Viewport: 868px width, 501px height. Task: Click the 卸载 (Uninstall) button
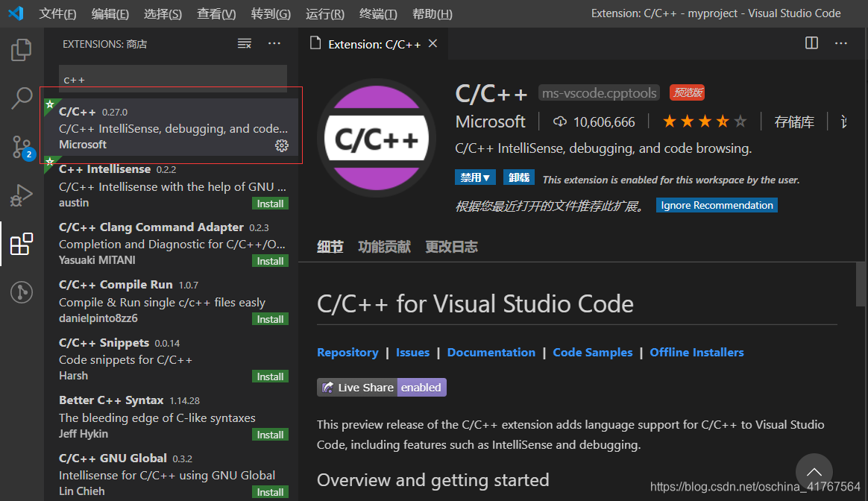pos(519,177)
